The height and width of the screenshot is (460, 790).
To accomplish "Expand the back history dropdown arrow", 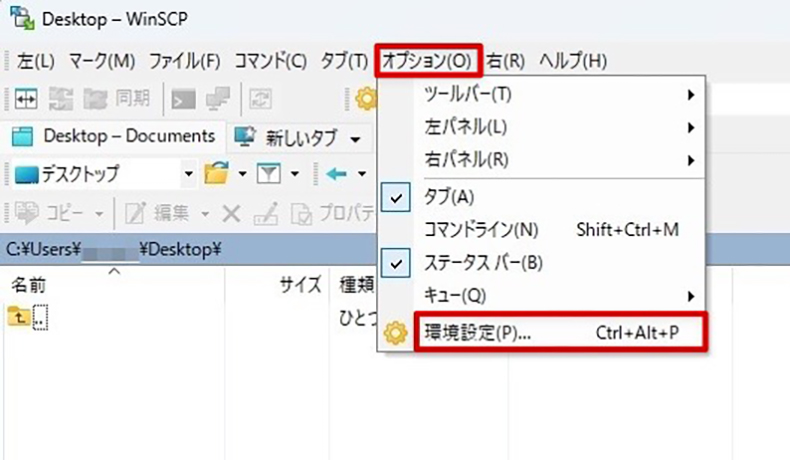I will 362,174.
